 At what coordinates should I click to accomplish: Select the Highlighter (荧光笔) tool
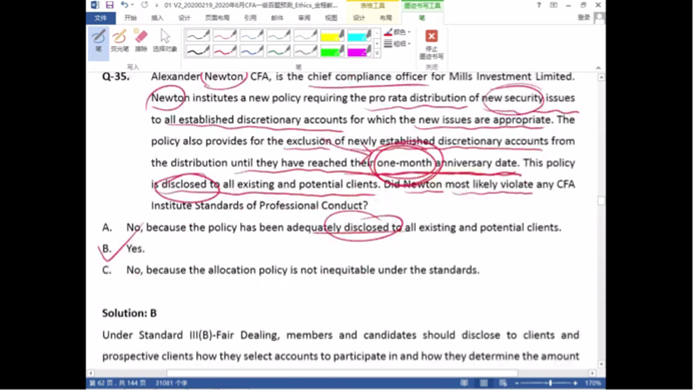tap(119, 41)
